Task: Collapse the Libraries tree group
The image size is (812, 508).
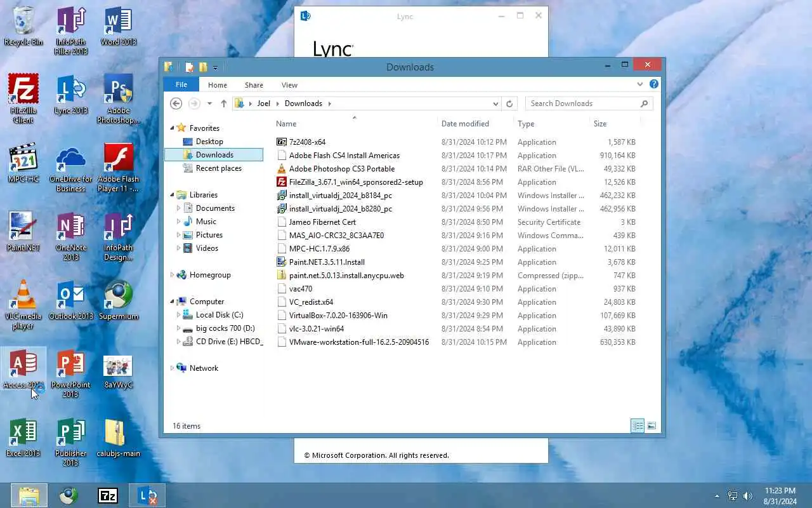Action: coord(172,195)
